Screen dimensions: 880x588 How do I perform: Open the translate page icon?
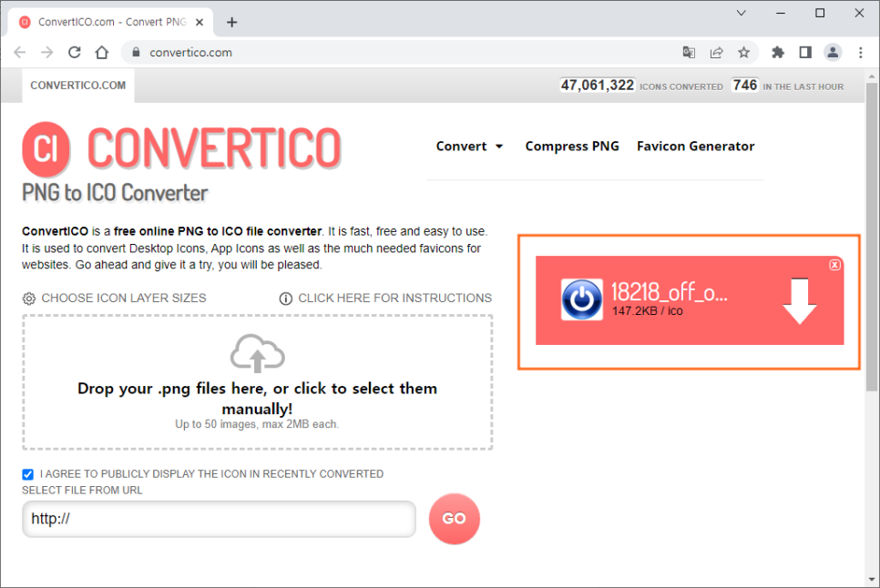[689, 53]
